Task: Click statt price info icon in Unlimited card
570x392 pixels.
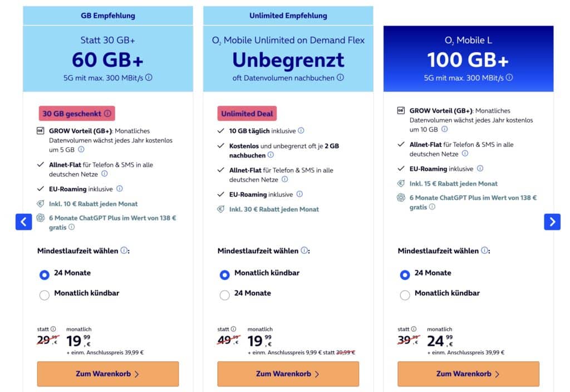Action: click(233, 329)
